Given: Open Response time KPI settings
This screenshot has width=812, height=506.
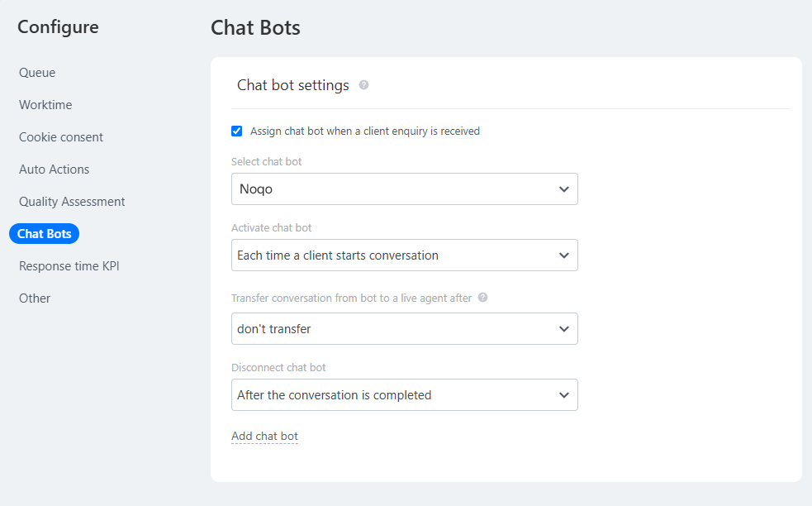Looking at the screenshot, I should pyautogui.click(x=69, y=266).
